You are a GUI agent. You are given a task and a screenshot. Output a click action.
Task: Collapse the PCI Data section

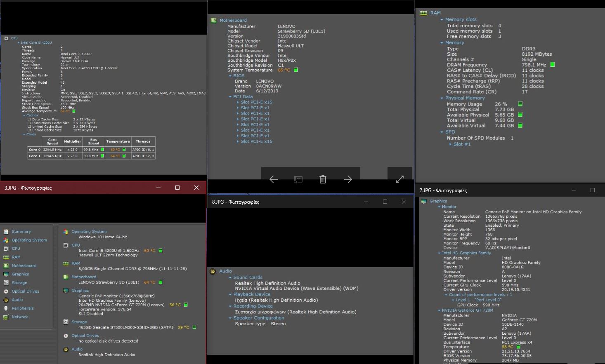click(x=230, y=97)
